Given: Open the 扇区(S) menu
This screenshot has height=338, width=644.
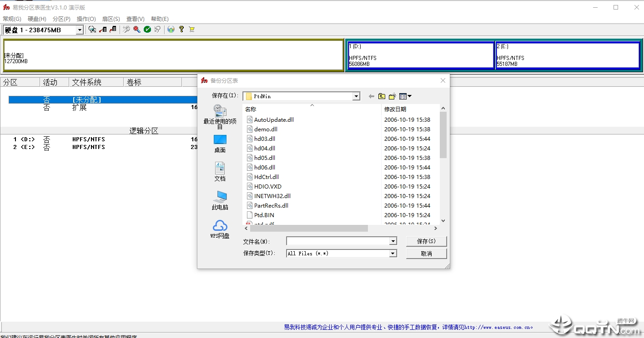Looking at the screenshot, I should (111, 19).
